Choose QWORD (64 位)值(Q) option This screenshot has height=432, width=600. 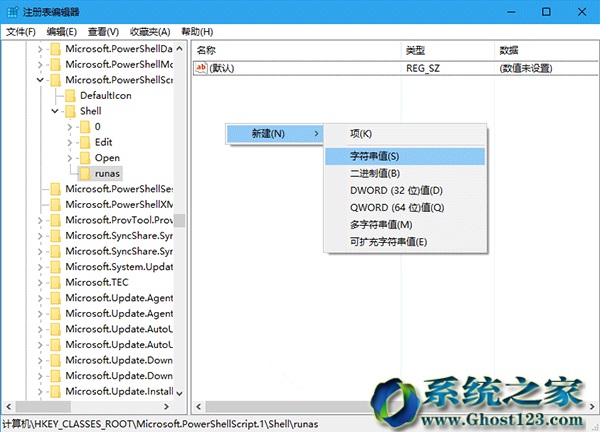coord(406,208)
